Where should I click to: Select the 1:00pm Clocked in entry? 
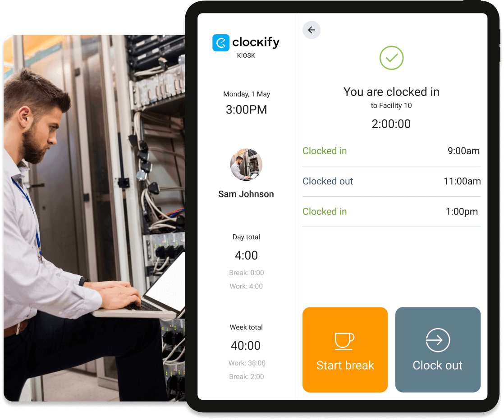[391, 212]
